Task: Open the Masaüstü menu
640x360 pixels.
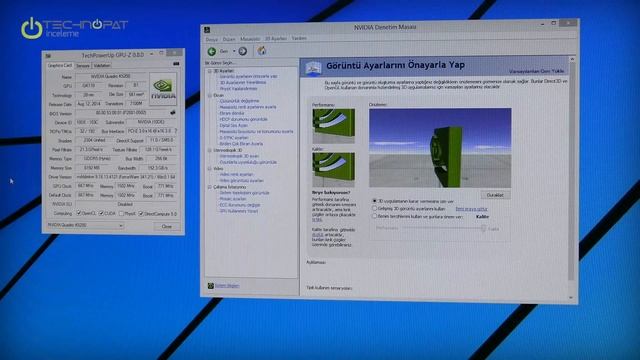Action: pyautogui.click(x=250, y=39)
